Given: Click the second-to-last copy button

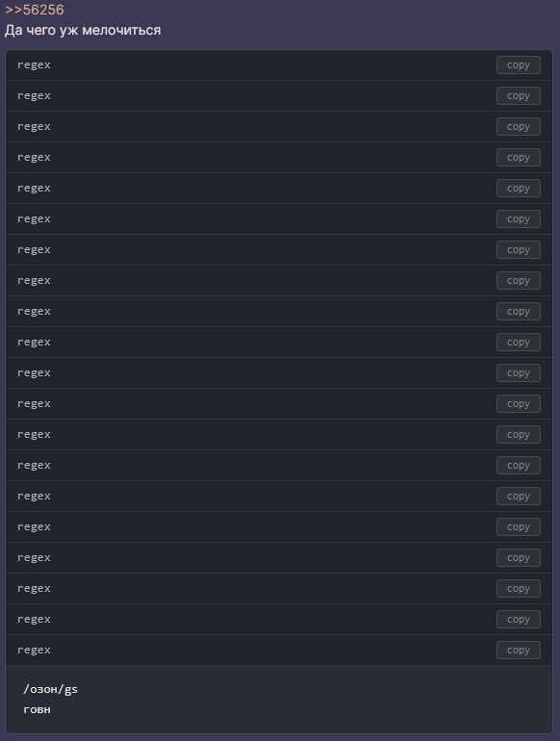Looking at the screenshot, I should coord(519,619).
